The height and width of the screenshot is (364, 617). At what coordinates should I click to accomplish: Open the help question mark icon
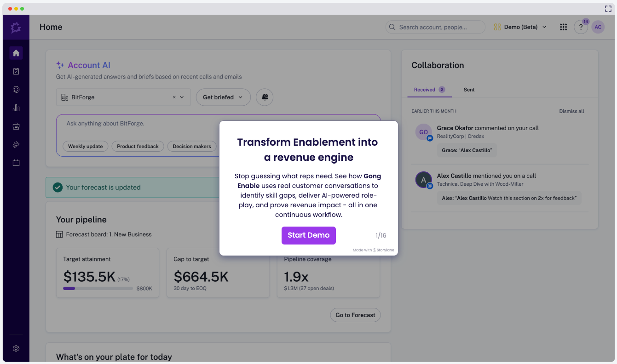[x=581, y=27]
